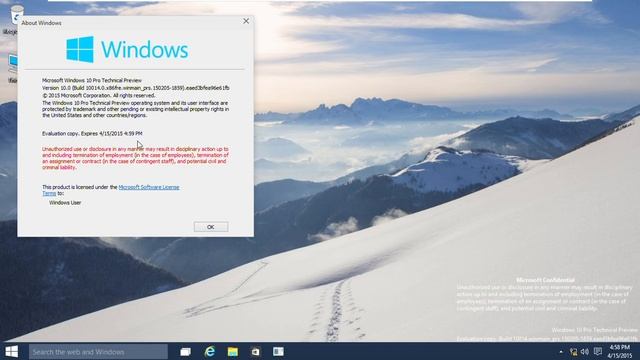
Task: Open the Microsoft Software License link
Action: tap(149, 187)
